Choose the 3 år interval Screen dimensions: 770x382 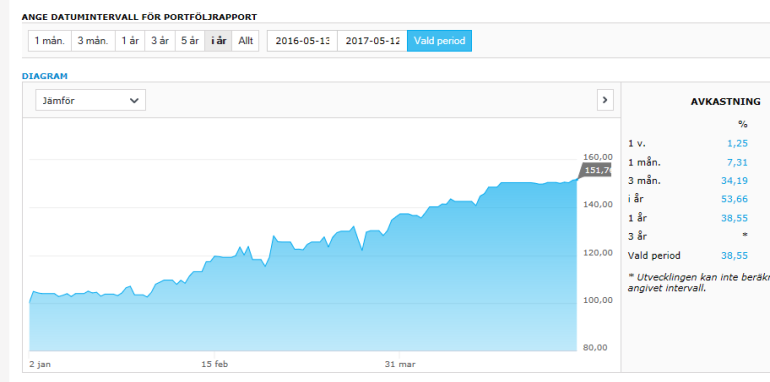pyautogui.click(x=160, y=41)
